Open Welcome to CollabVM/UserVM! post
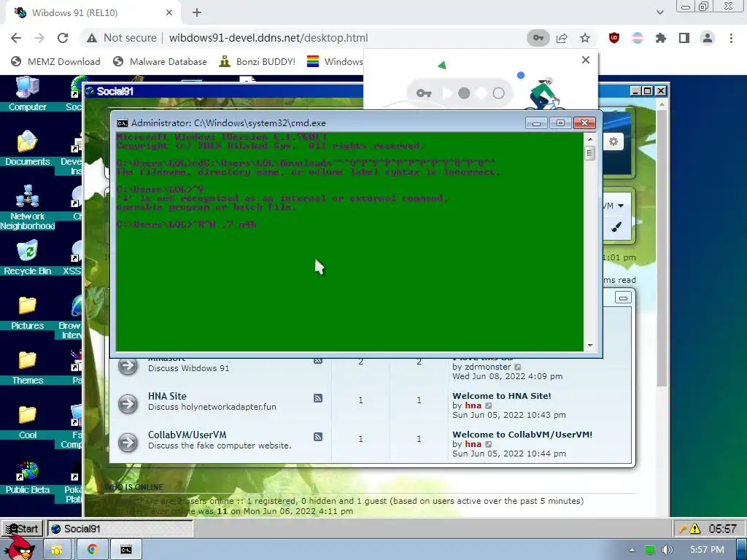 coord(522,435)
